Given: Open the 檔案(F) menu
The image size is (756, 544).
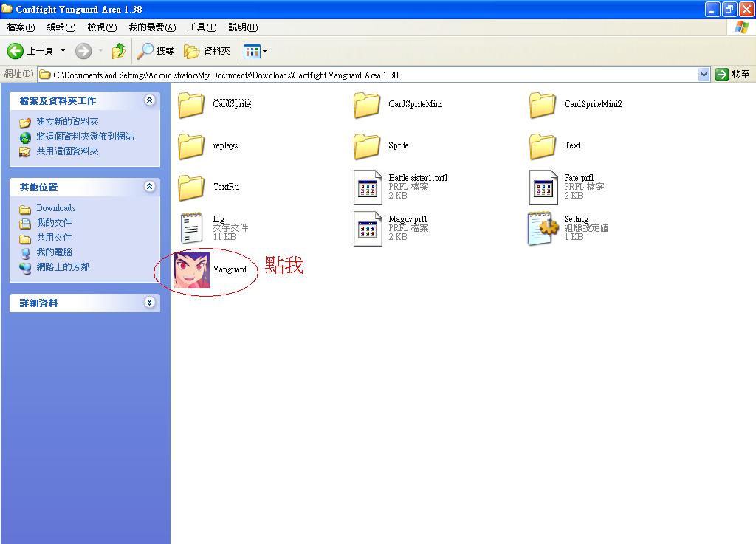Looking at the screenshot, I should tap(21, 27).
